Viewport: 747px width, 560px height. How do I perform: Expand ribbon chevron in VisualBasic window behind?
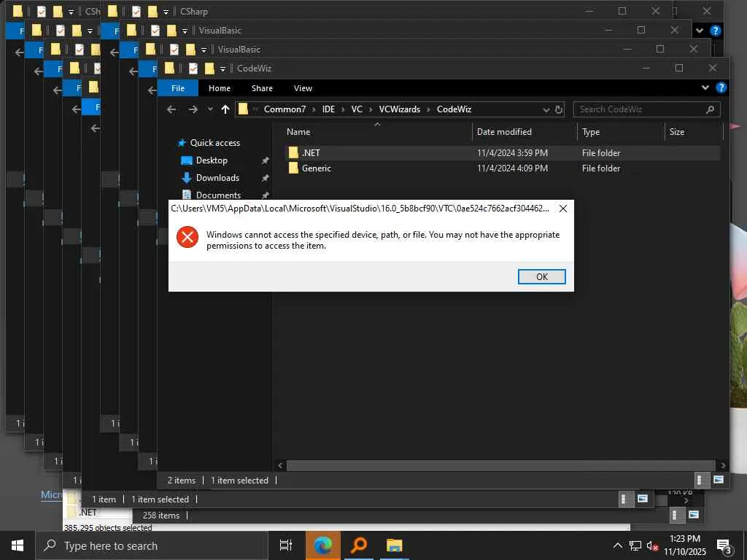[699, 31]
